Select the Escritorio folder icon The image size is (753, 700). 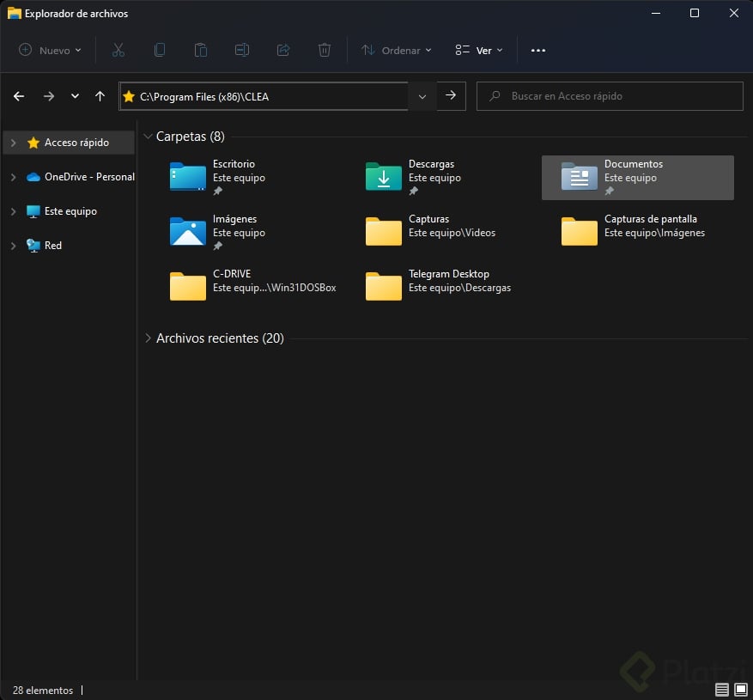(188, 177)
